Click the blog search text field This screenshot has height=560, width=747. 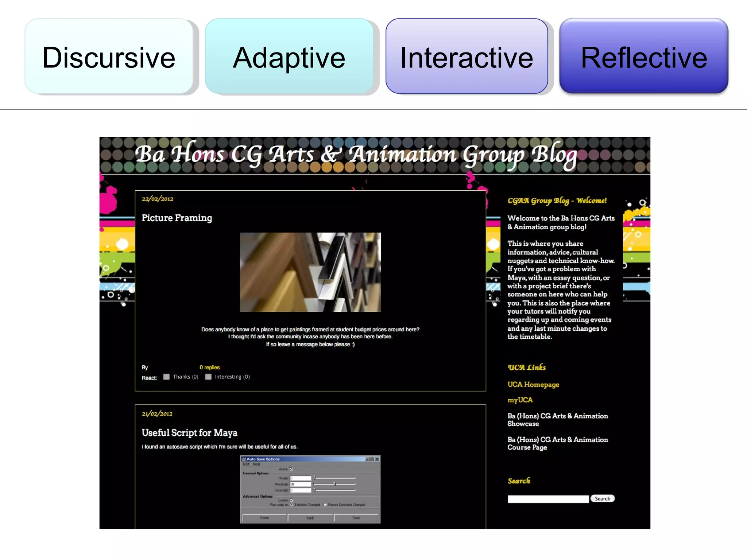[548, 499]
